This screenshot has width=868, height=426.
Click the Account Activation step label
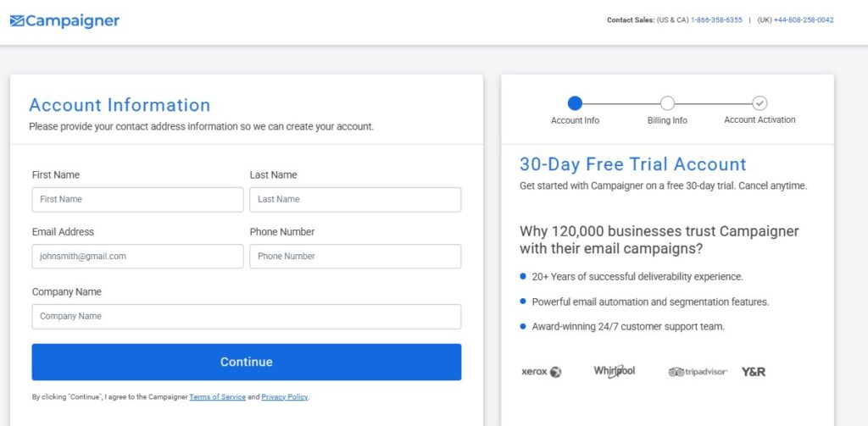[759, 119]
